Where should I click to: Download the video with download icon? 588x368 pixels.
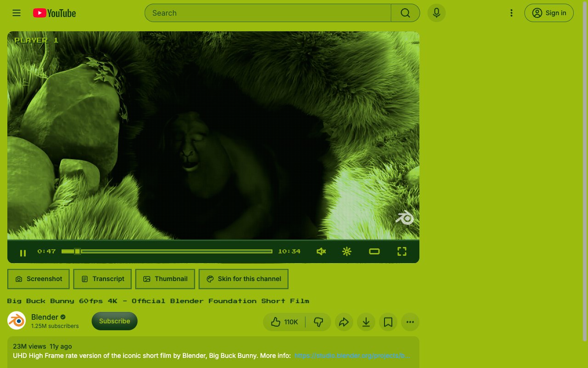click(x=366, y=322)
